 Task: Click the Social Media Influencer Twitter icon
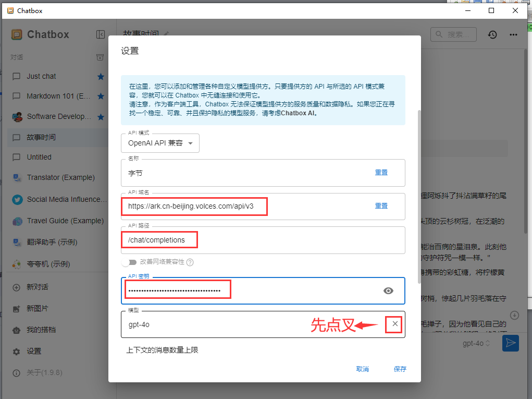17,200
